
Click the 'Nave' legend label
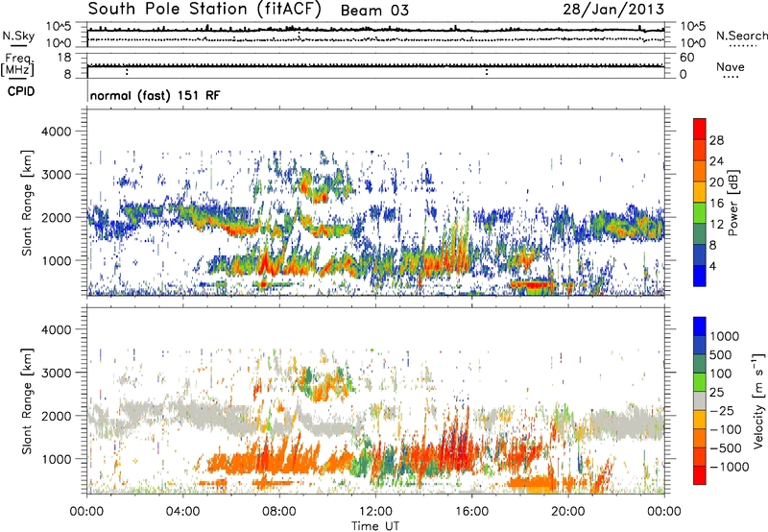[731, 66]
